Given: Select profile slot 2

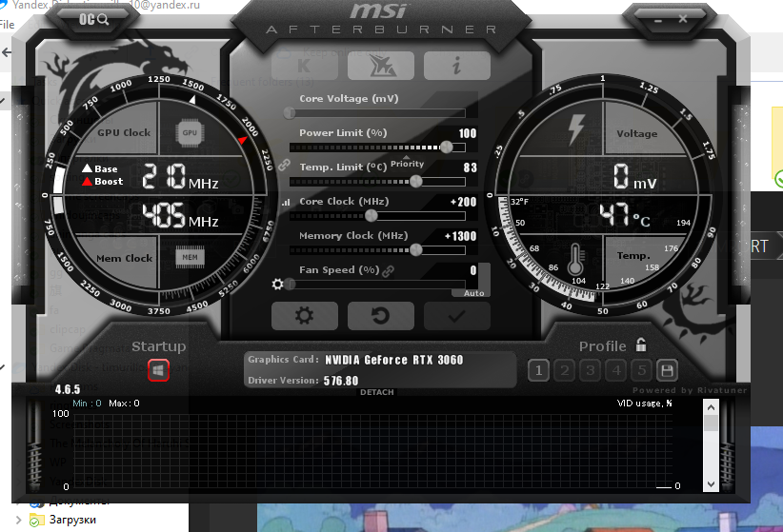Looking at the screenshot, I should click(564, 371).
